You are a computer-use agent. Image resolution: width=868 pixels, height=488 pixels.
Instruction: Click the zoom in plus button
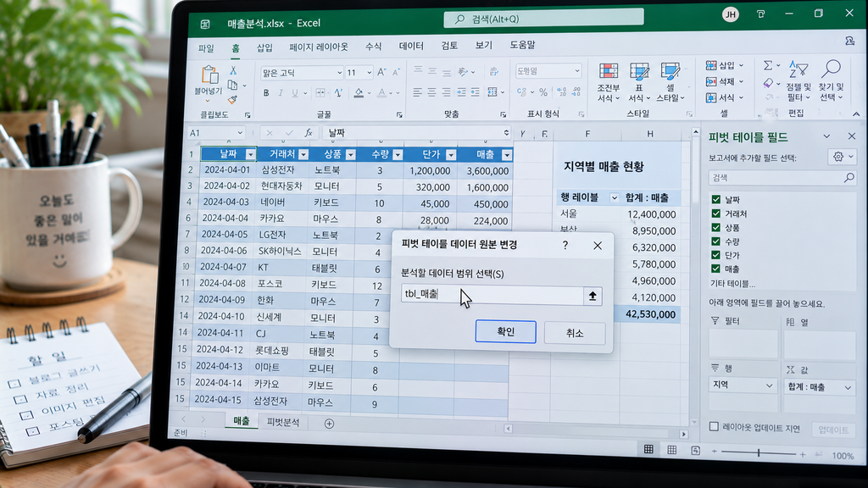click(x=803, y=454)
